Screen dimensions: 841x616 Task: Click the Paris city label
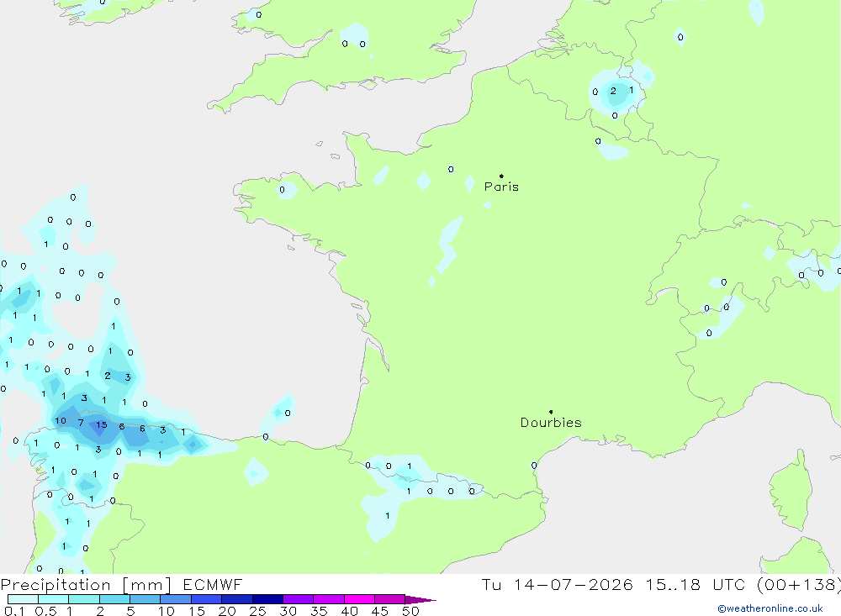501,187
